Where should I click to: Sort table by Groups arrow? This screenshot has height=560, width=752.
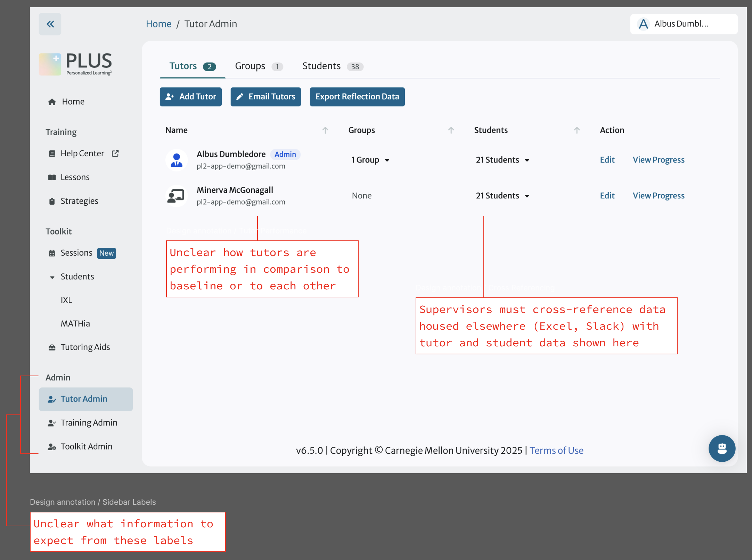tap(451, 130)
